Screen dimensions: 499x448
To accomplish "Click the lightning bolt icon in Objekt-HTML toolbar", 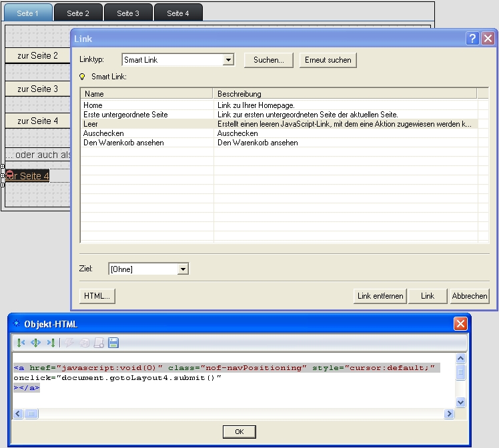I will coord(70,343).
